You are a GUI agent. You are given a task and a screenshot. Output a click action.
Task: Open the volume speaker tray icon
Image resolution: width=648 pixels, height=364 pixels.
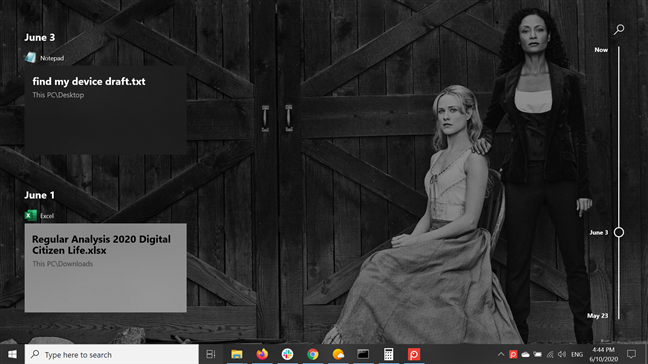(x=562, y=354)
